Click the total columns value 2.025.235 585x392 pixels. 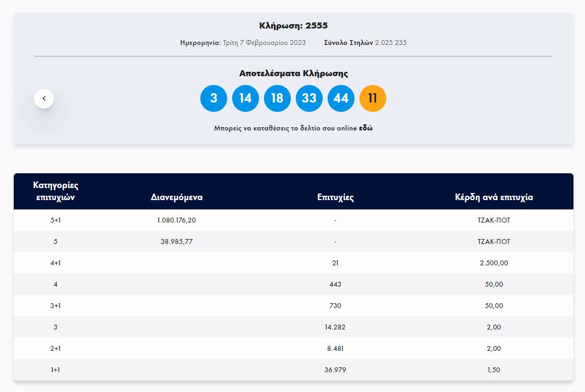390,43
